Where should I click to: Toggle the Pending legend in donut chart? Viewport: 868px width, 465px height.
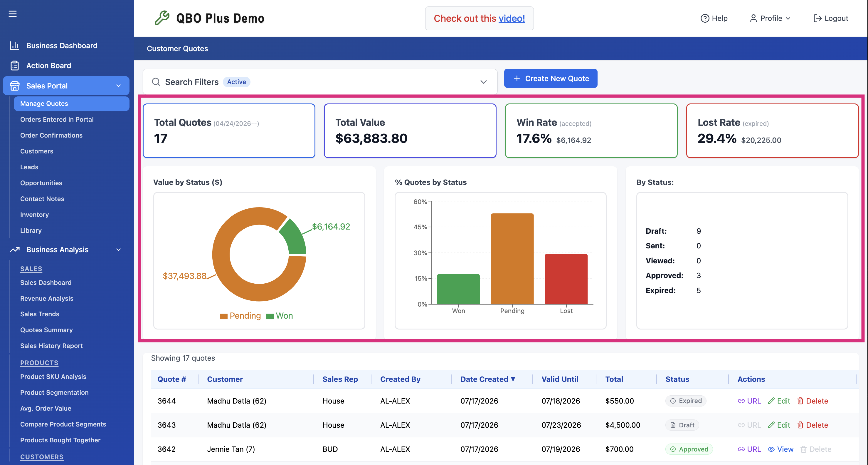[x=240, y=316]
